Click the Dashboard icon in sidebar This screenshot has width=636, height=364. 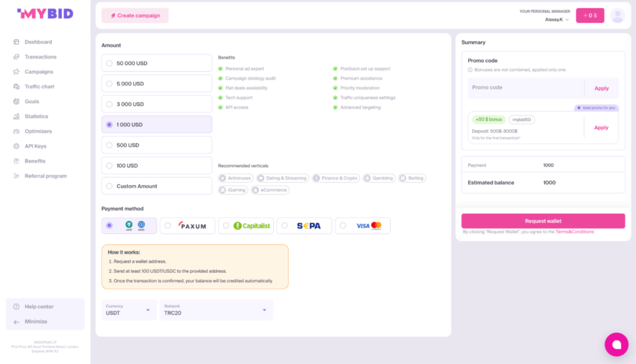16,42
